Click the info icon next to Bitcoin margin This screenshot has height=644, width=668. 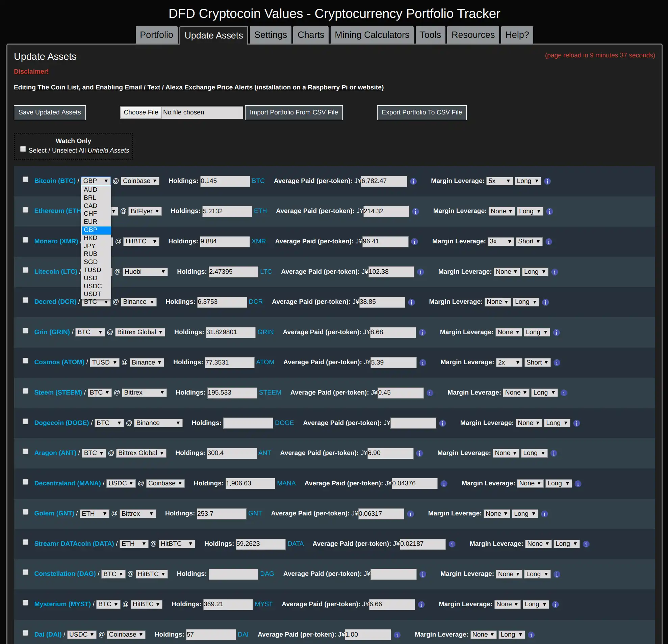(x=549, y=181)
